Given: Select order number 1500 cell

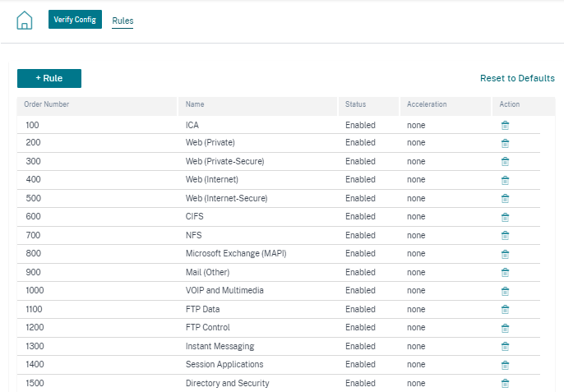Looking at the screenshot, I should tap(35, 383).
